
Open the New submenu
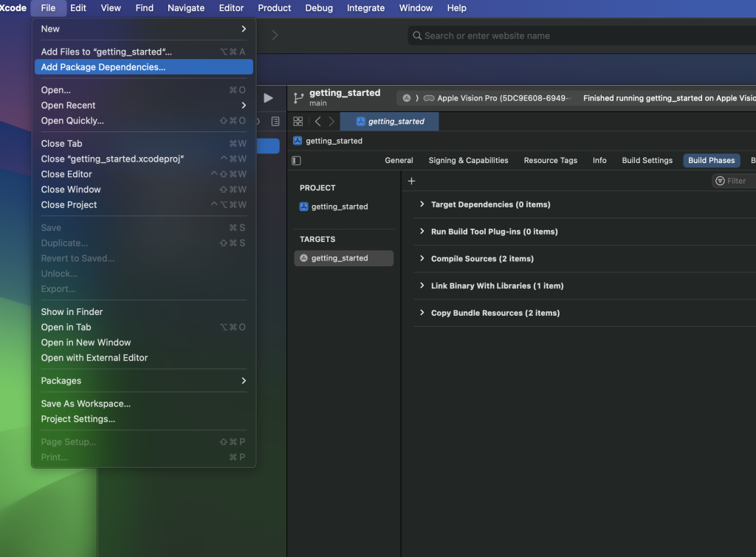tap(144, 29)
